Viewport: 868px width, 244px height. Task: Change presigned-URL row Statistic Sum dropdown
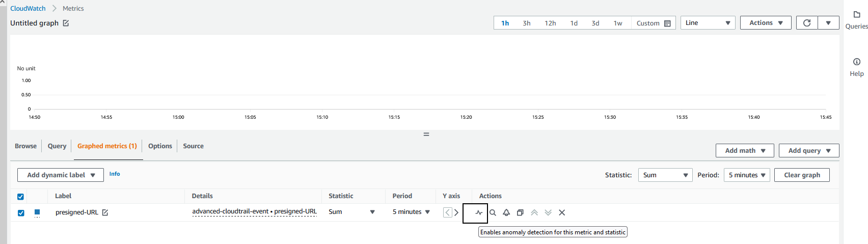351,212
